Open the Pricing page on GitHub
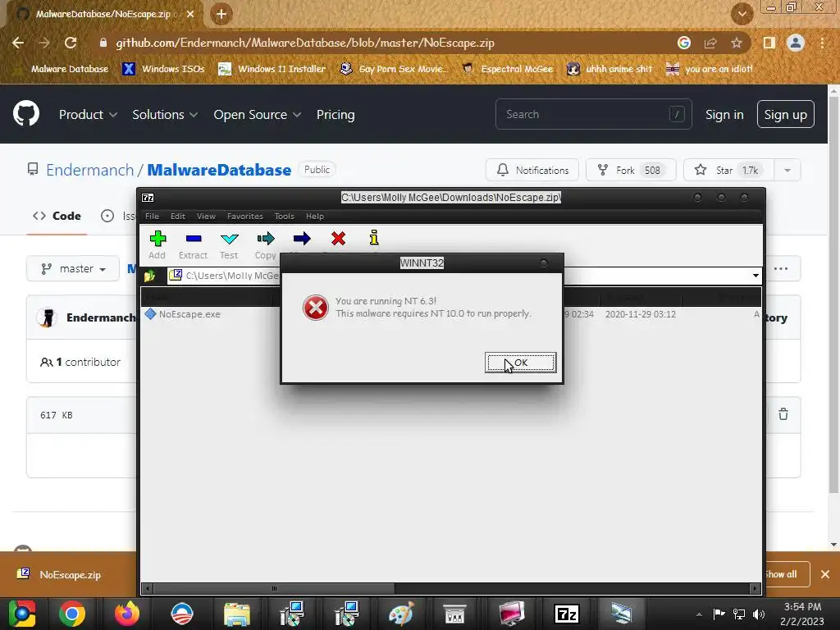This screenshot has height=630, width=840. (x=336, y=115)
